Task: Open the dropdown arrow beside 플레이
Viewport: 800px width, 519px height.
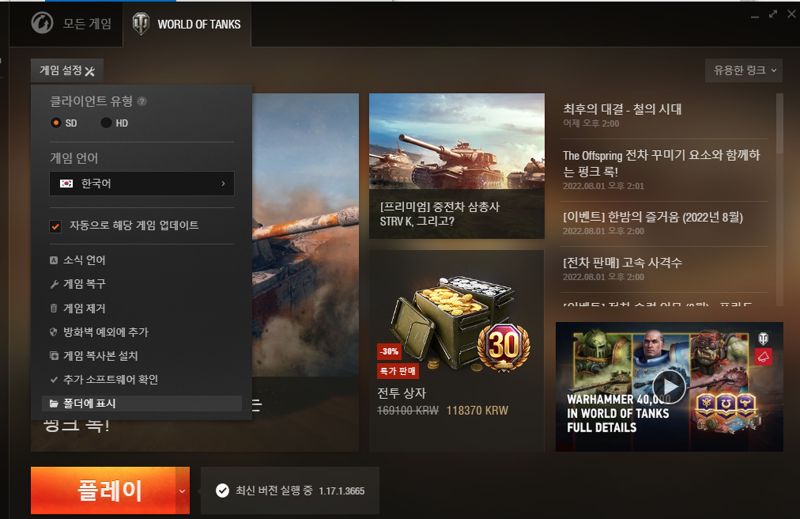Action: (183, 491)
